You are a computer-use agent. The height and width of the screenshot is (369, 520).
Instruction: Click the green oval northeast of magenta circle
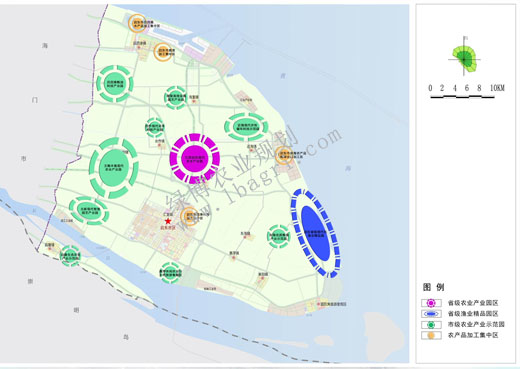[x=246, y=126]
